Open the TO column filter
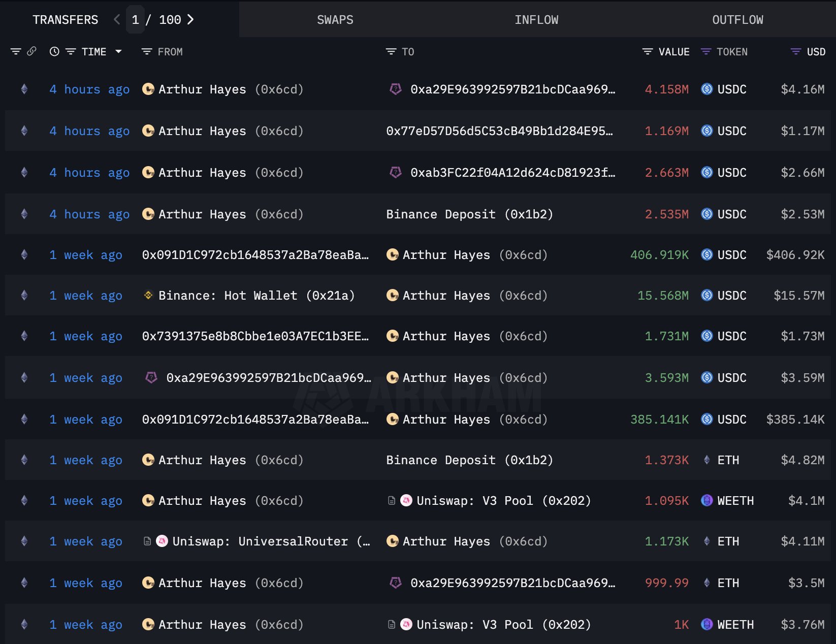The height and width of the screenshot is (644, 836). coord(391,51)
